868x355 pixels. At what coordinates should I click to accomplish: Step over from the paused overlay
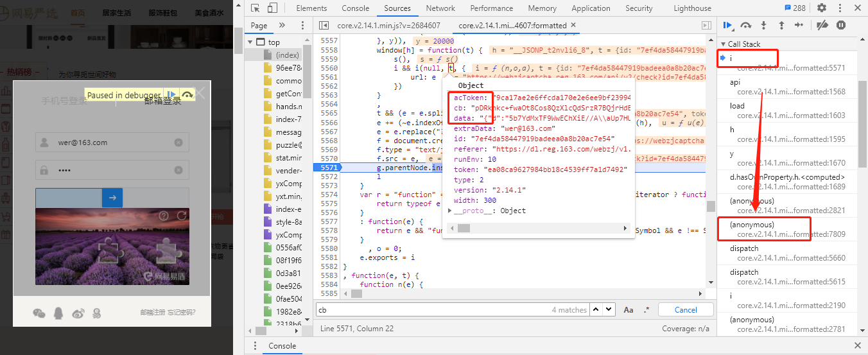coord(187,95)
